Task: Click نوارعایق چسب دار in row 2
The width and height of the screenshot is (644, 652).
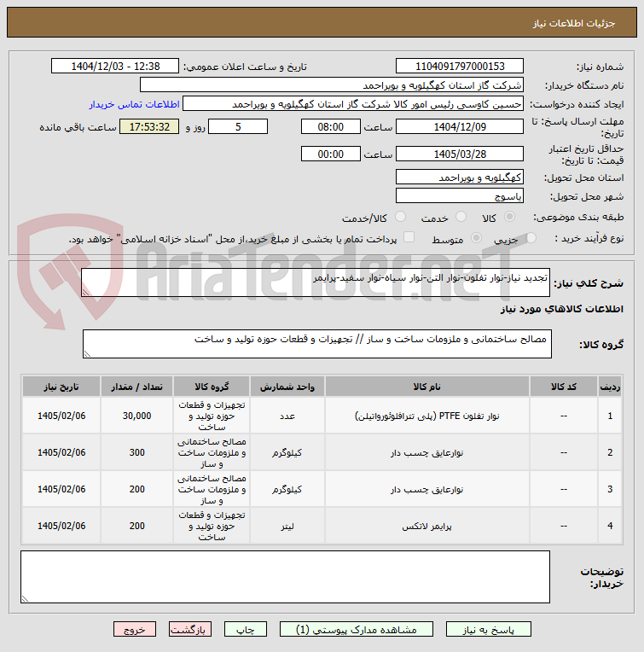Action: 426,452
